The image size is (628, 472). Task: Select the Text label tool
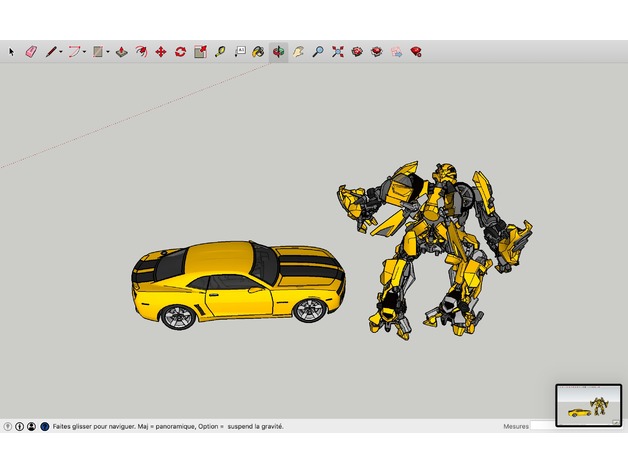pos(240,52)
